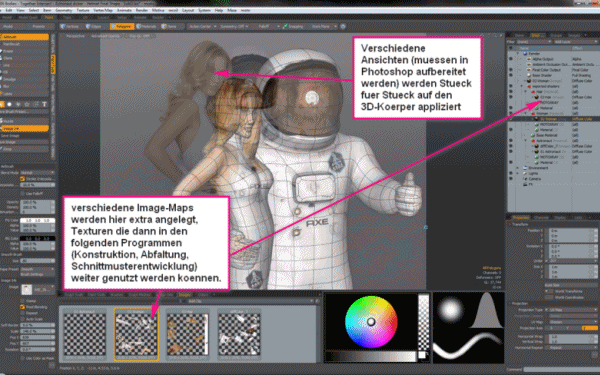Collapse the Astronaut material group
The height and width of the screenshot is (375, 600).
526,140
